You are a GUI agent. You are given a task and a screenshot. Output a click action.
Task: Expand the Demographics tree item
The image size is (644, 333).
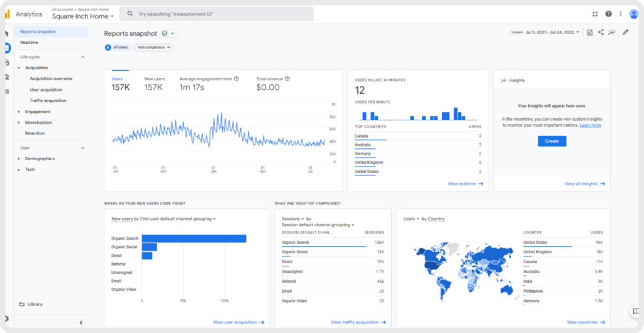point(19,159)
